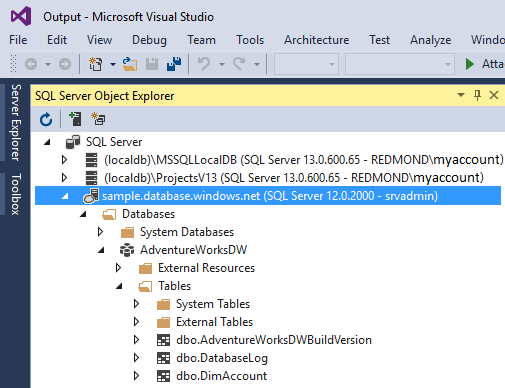Open the Toolbox side tab

16,194
